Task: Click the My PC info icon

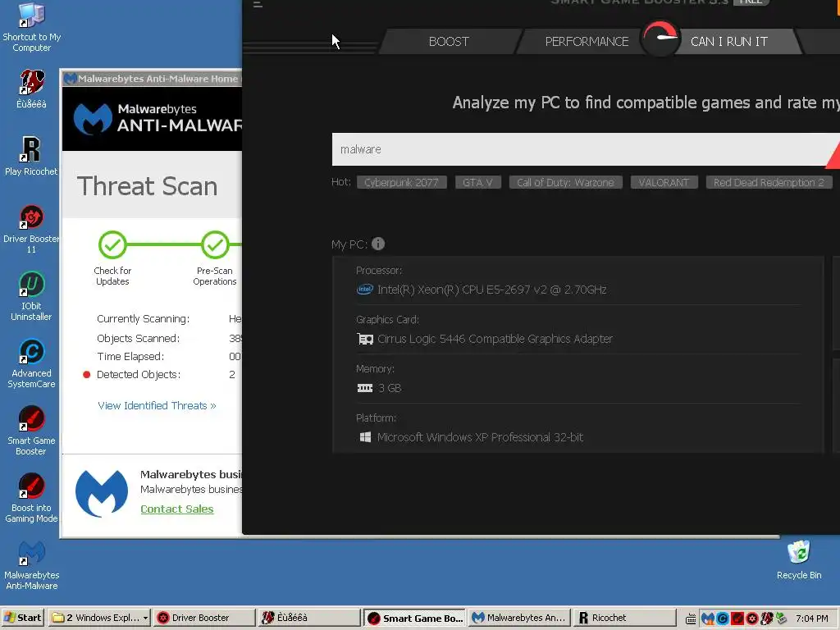Action: (x=378, y=244)
